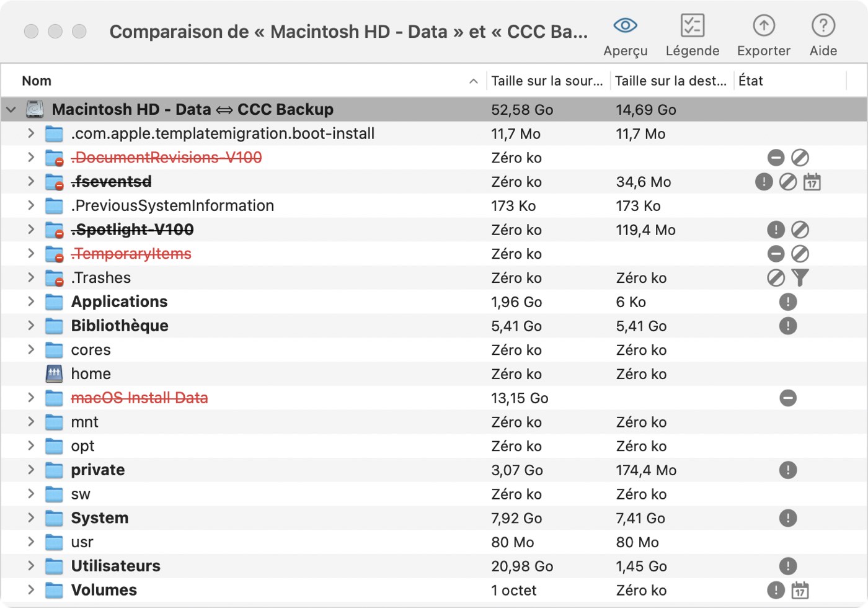Click the 1 octet source size value
Image resolution: width=868 pixels, height=608 pixels.
(x=514, y=591)
